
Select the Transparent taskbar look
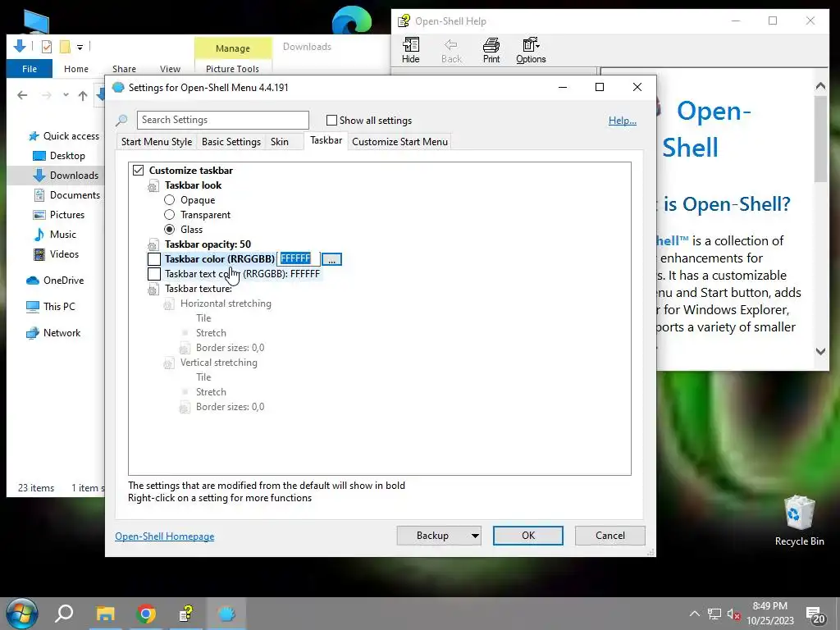point(169,214)
